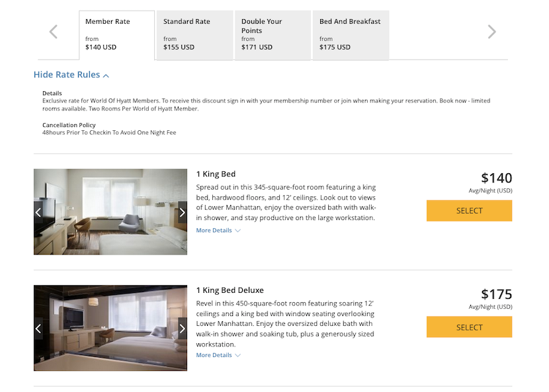Open the Member Rate tab

pos(116,34)
